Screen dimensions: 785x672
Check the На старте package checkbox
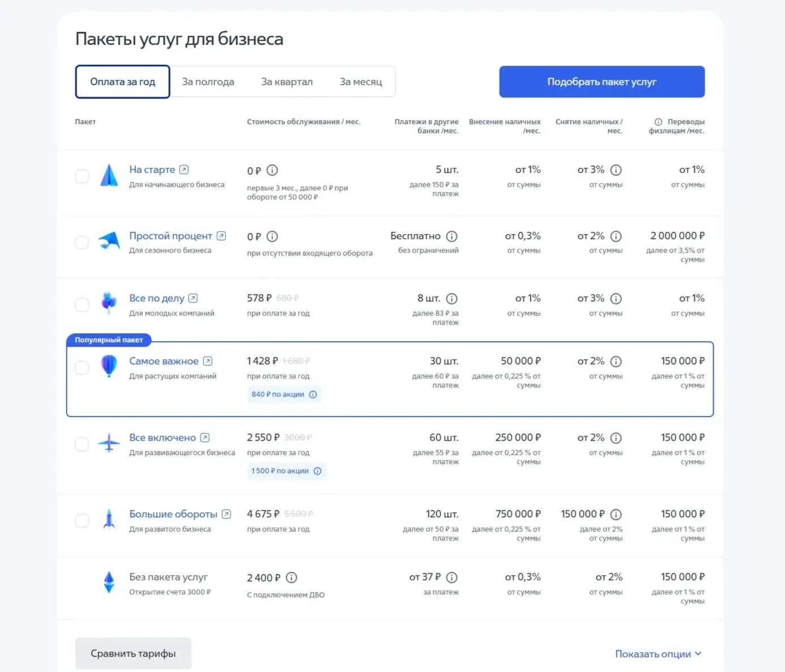click(82, 176)
